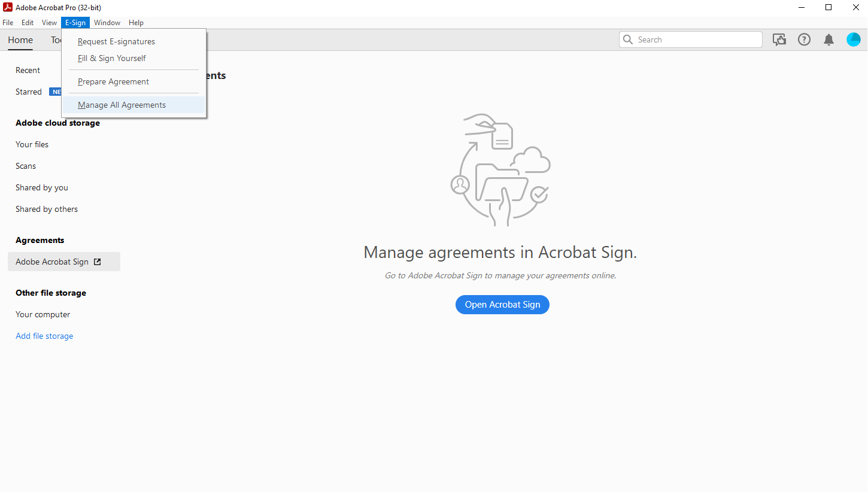Open the share feedback chat icon
This screenshot has height=492, width=868.
point(779,40)
